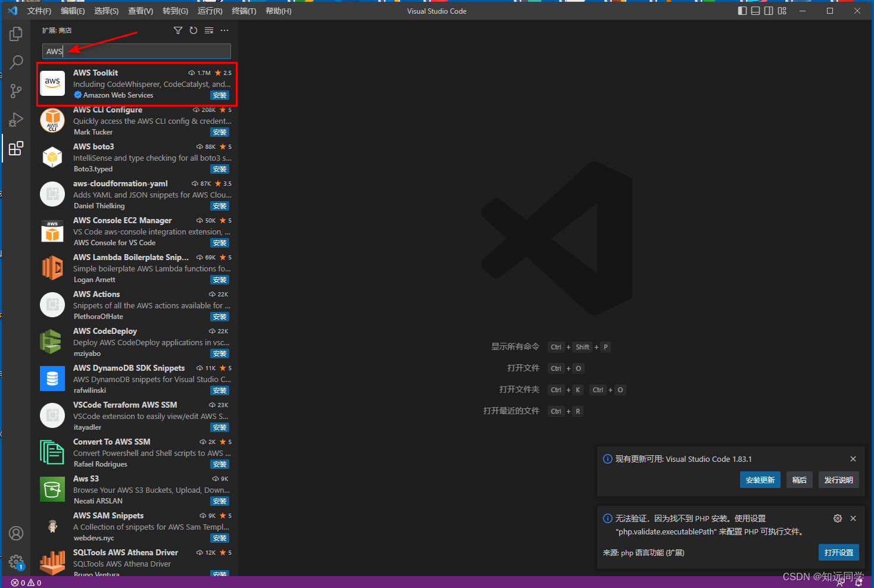Open AWS SAM Snippets extension title
This screenshot has width=874, height=588.
point(108,515)
